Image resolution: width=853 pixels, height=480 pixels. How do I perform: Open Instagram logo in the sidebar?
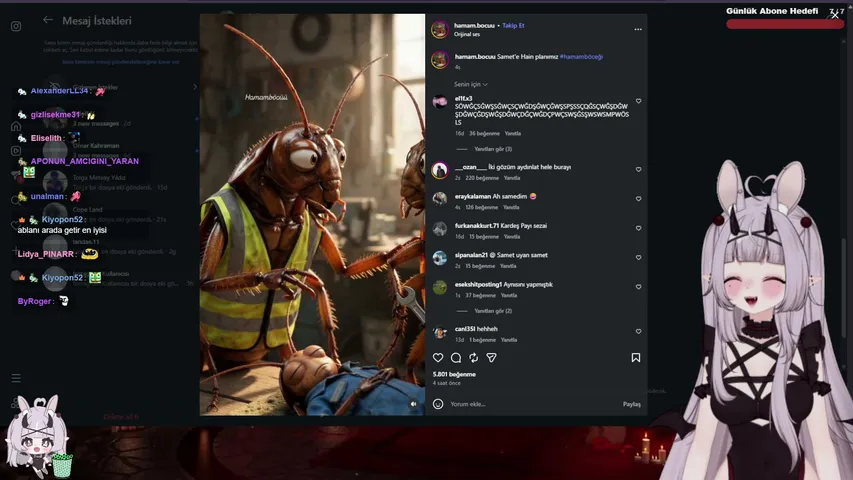point(16,26)
